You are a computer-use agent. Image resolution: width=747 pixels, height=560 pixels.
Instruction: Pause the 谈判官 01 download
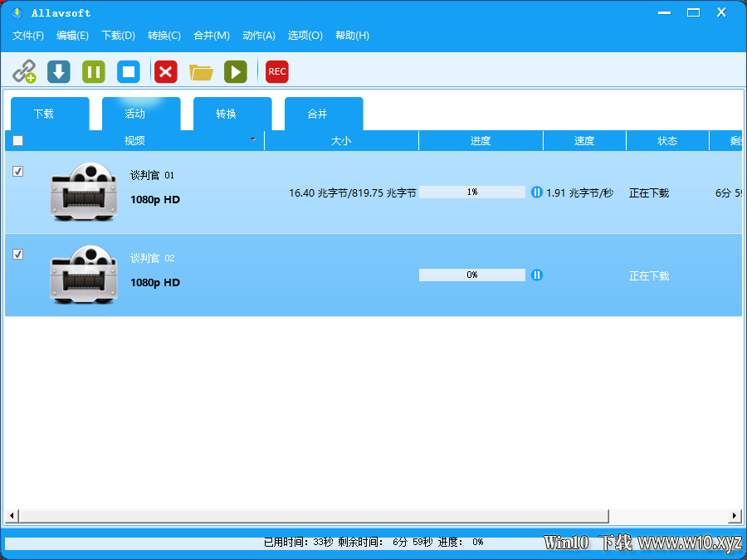point(537,192)
